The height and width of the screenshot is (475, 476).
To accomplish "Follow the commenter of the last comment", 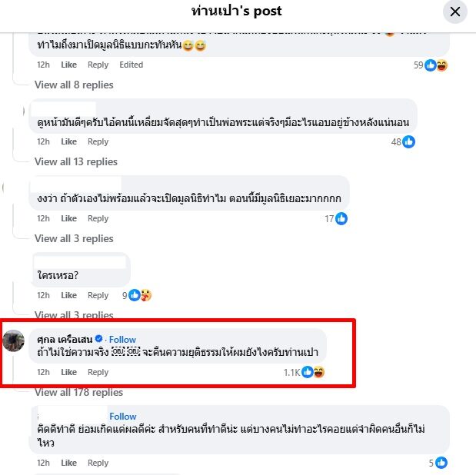I will [122, 416].
